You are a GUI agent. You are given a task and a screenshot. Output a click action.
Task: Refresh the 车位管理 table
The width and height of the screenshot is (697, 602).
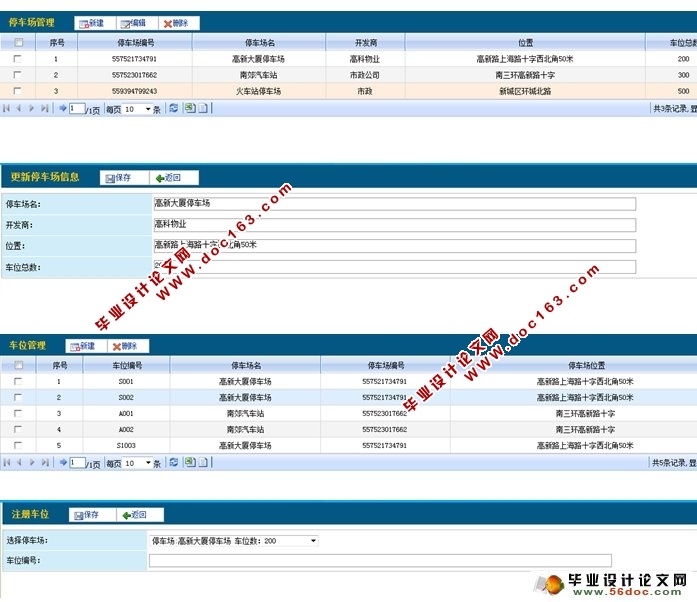(x=174, y=462)
